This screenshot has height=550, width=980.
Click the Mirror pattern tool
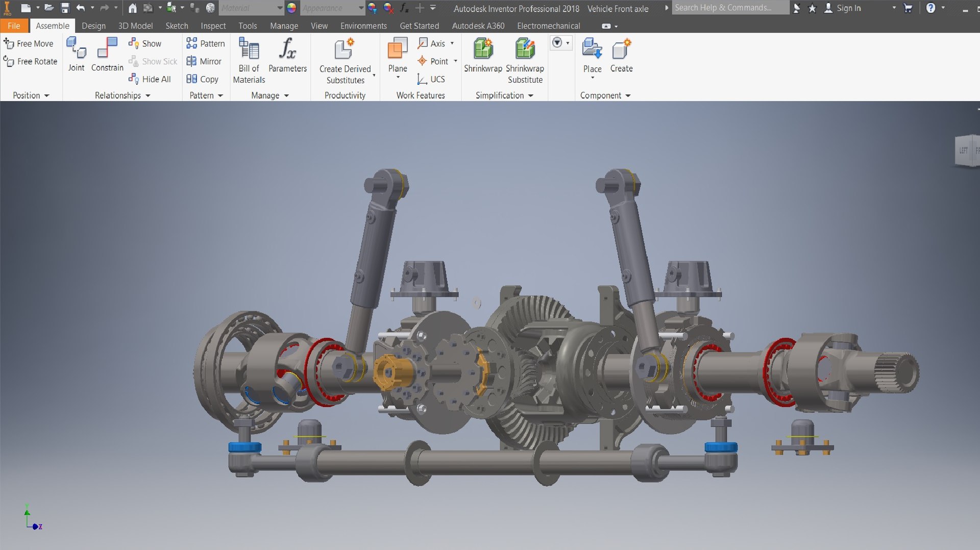204,61
